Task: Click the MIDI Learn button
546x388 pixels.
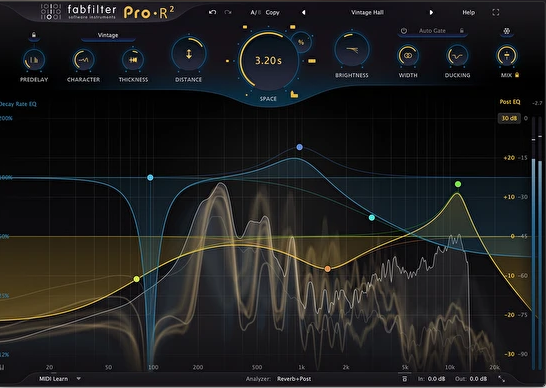Action: [x=54, y=379]
